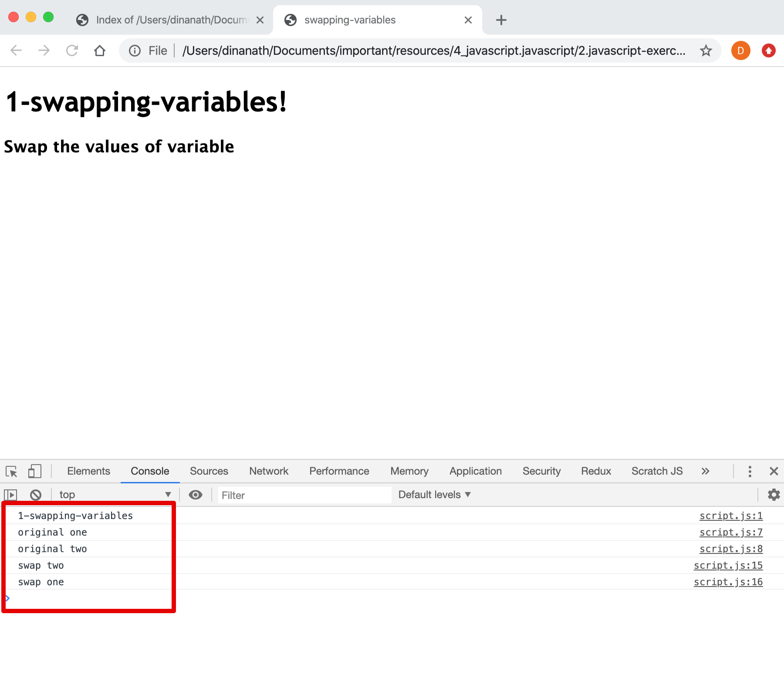The height and width of the screenshot is (675, 784).
Task: Select the Application tab
Action: coord(475,471)
